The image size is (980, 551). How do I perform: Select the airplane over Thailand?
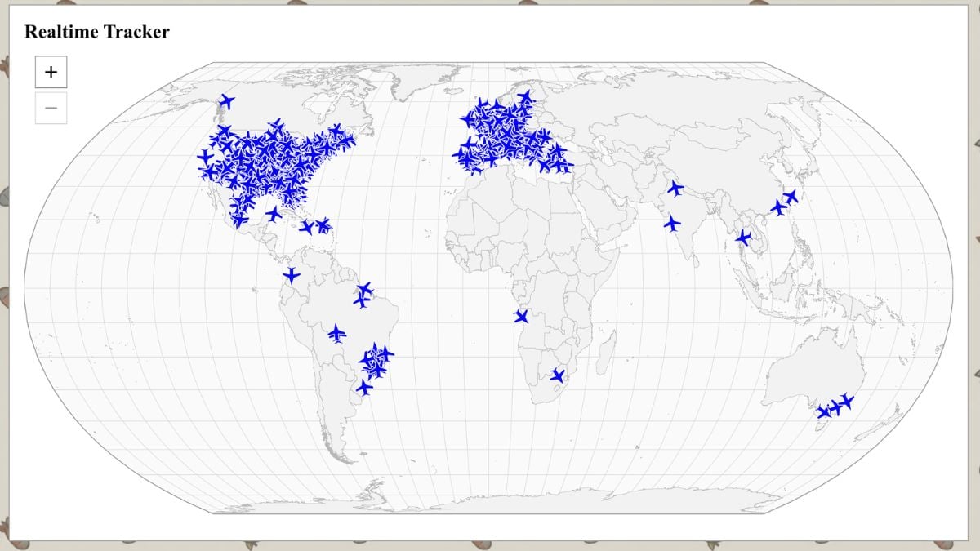[743, 238]
